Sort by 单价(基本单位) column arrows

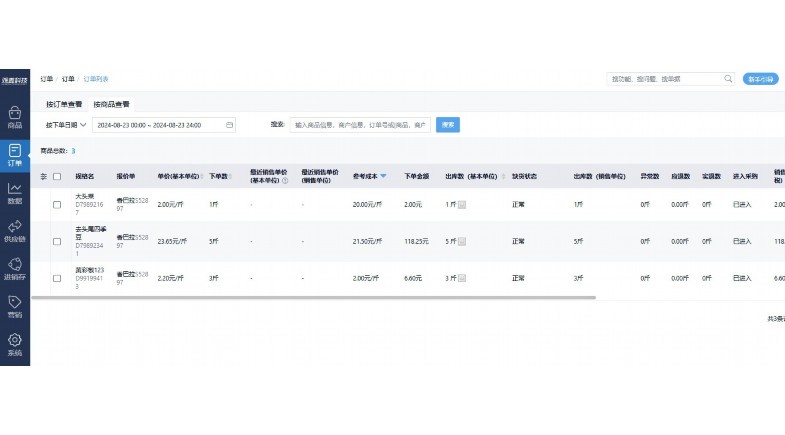(202, 176)
